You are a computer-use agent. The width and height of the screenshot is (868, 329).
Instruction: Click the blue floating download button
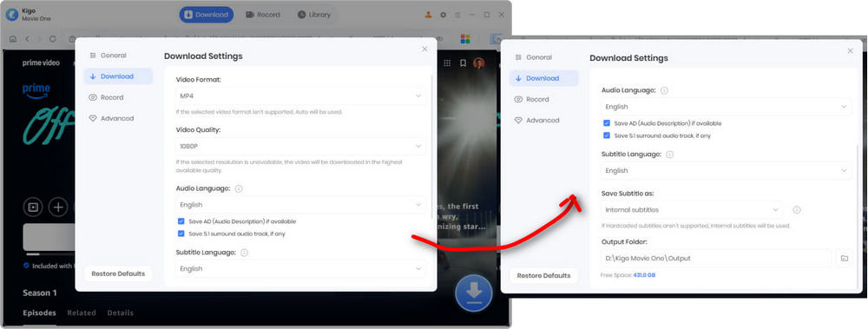[474, 293]
